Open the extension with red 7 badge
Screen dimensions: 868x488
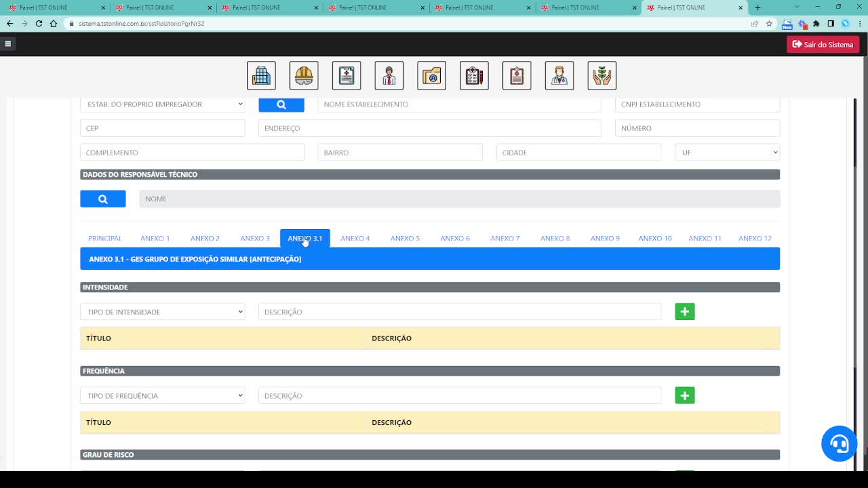coord(802,24)
